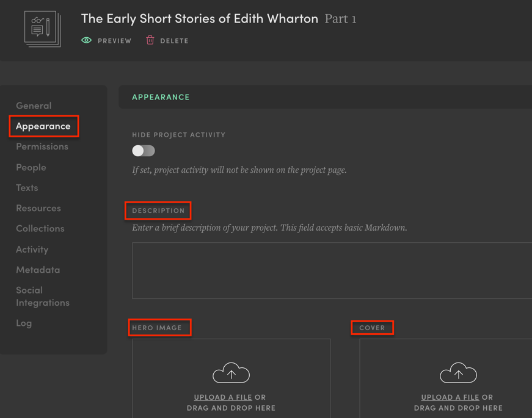View the Activity section
Viewport: 532px width, 418px height.
32,249
